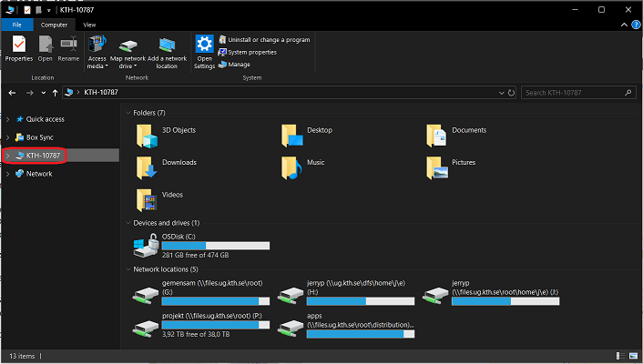643x364 pixels.
Task: Go up one level with up arrow
Action: tap(56, 93)
